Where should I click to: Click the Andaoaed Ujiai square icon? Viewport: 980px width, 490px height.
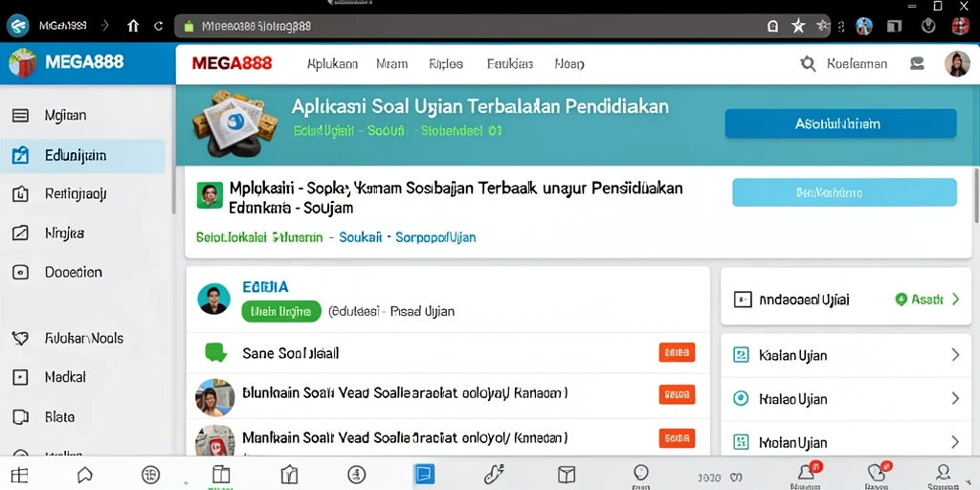tap(743, 300)
